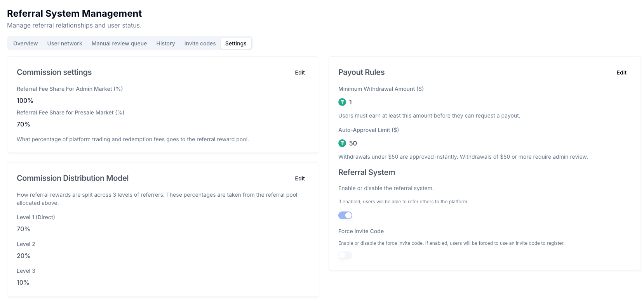The height and width of the screenshot is (303, 644).
Task: Click the Referral System section heading
Action: (x=367, y=172)
